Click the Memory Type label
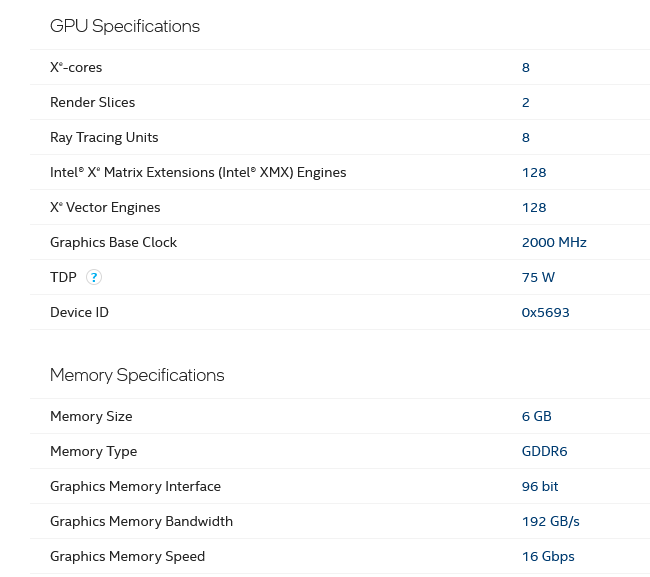 click(93, 451)
